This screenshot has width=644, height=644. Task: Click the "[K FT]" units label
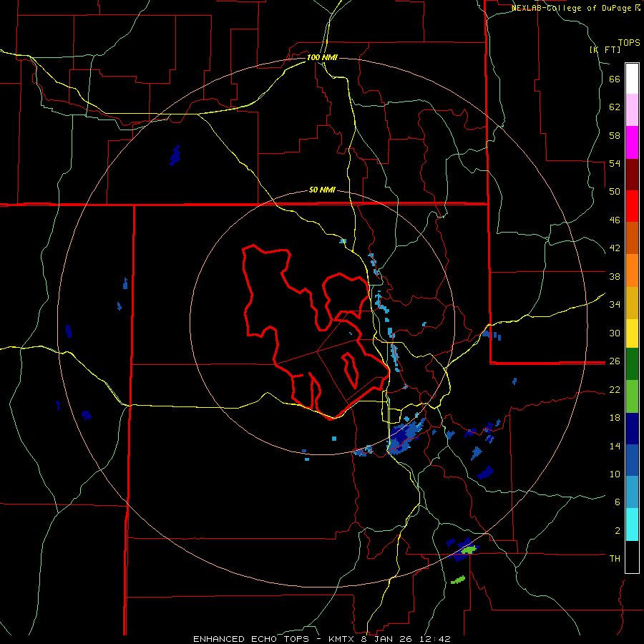[605, 49]
